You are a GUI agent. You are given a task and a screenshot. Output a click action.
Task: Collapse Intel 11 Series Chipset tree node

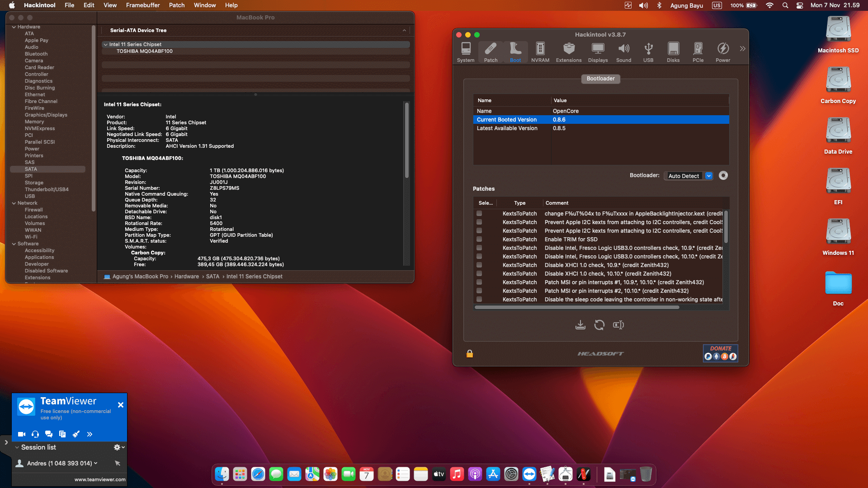(105, 45)
